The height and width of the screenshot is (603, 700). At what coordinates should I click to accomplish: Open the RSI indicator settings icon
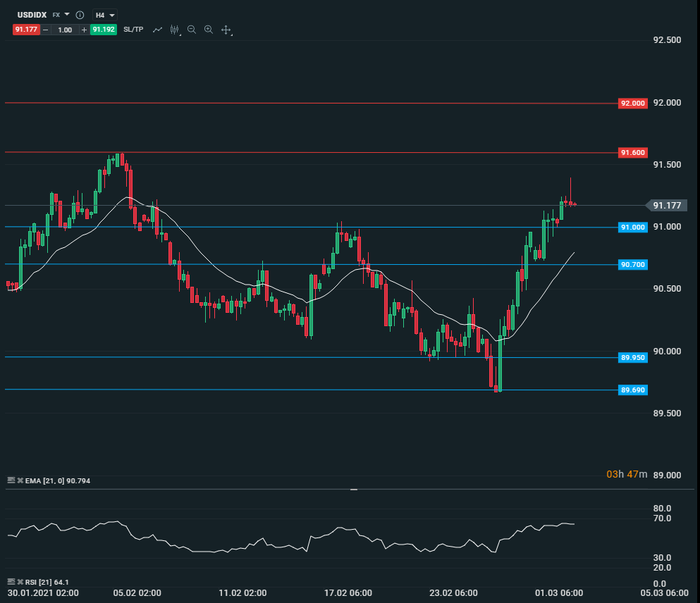(11, 582)
